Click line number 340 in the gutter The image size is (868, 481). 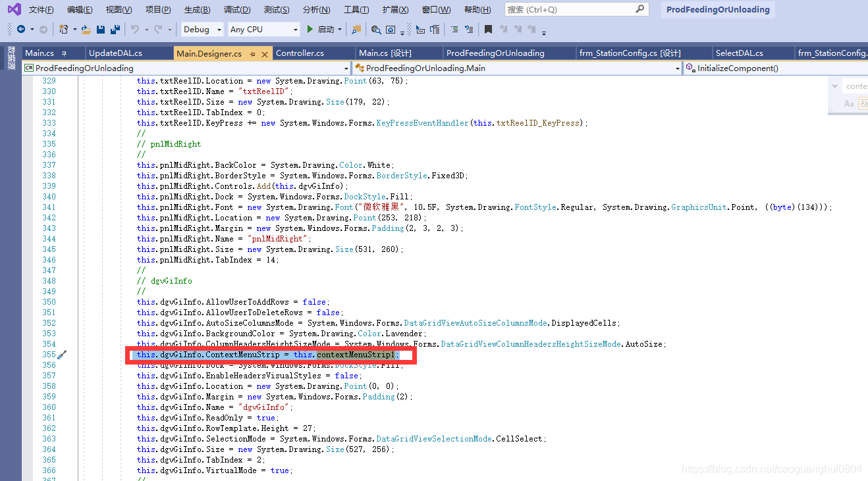click(x=49, y=197)
